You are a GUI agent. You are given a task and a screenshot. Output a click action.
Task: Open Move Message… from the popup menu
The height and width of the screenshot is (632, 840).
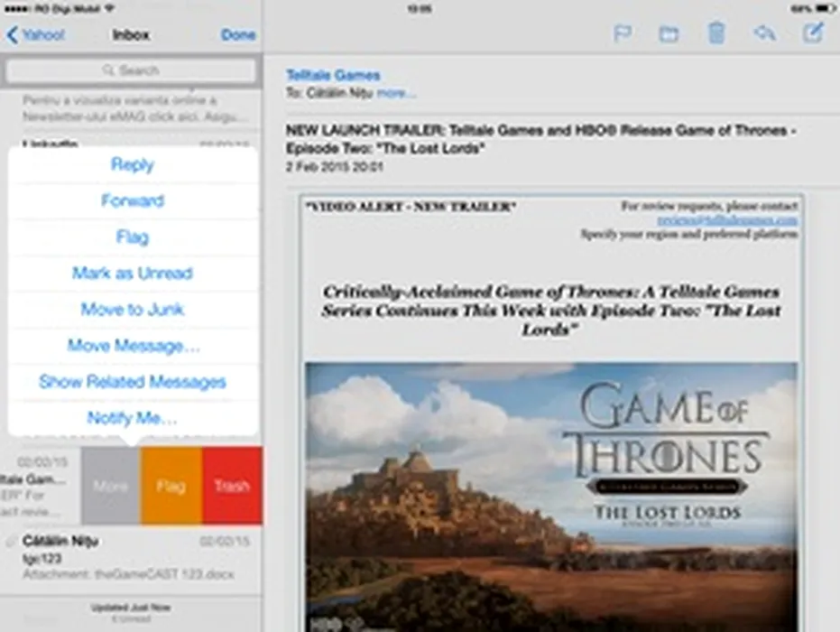point(133,345)
